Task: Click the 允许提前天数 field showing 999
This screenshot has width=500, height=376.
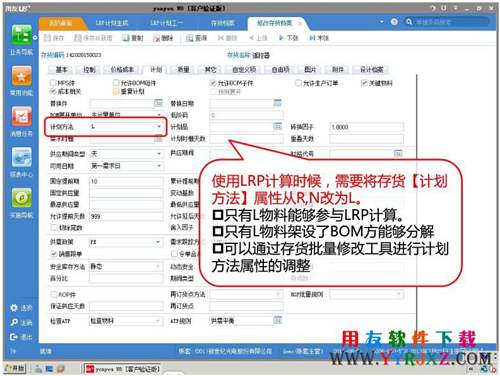Action: 126,216
